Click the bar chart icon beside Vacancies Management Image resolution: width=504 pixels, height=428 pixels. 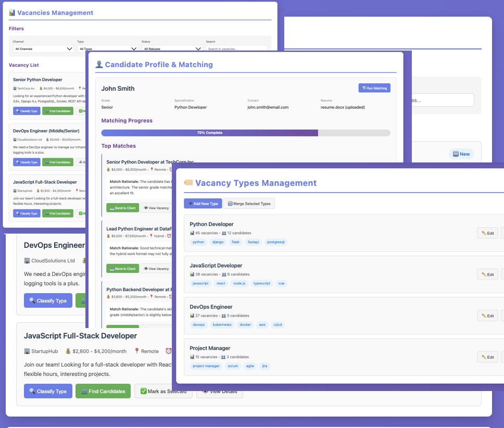(x=12, y=12)
